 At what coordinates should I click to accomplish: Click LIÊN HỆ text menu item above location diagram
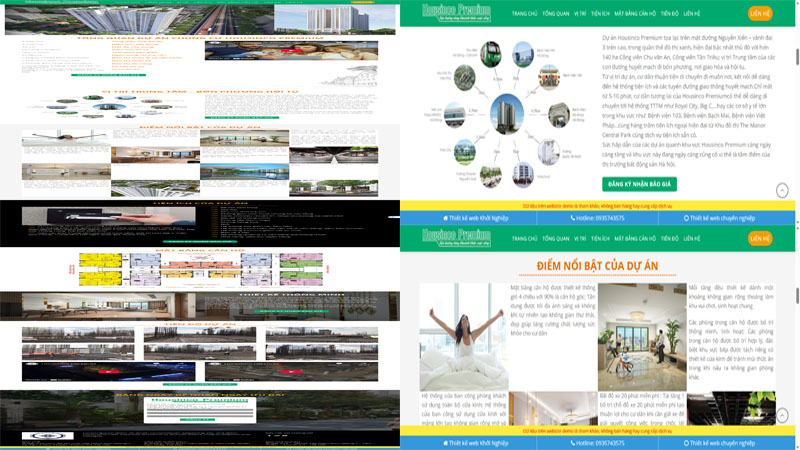coord(692,14)
